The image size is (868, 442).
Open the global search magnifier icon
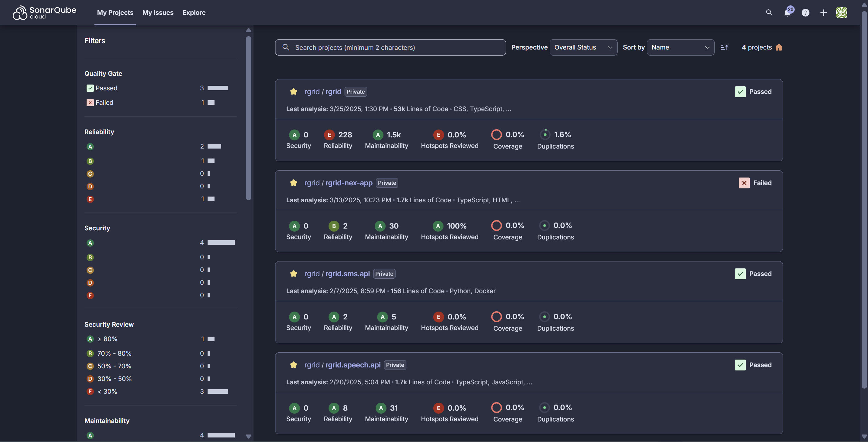(x=769, y=12)
